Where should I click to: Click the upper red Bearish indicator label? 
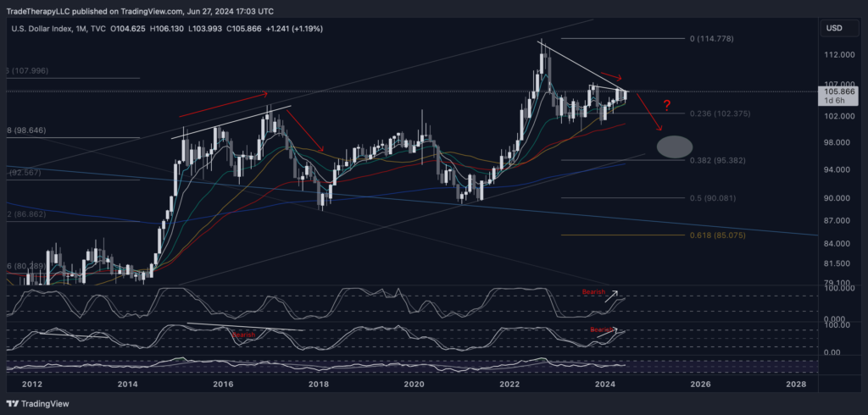coord(593,292)
